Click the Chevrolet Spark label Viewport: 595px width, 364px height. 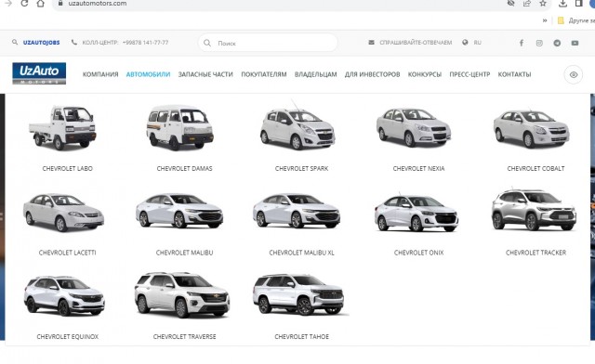[x=301, y=168]
